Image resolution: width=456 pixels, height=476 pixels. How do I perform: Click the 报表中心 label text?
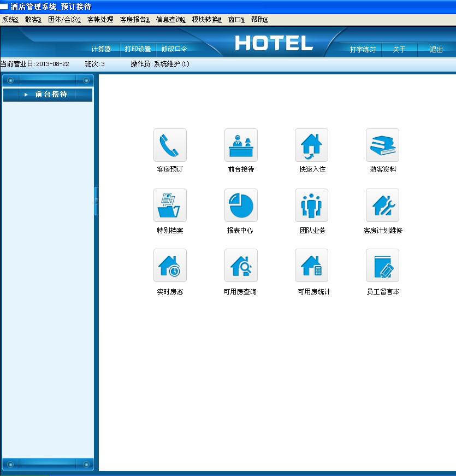coord(240,231)
